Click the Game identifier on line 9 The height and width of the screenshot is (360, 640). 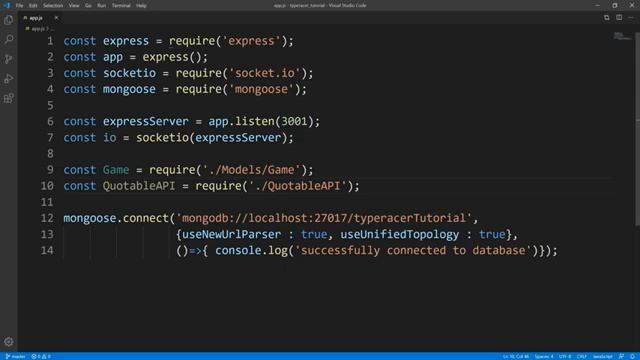pyautogui.click(x=116, y=170)
